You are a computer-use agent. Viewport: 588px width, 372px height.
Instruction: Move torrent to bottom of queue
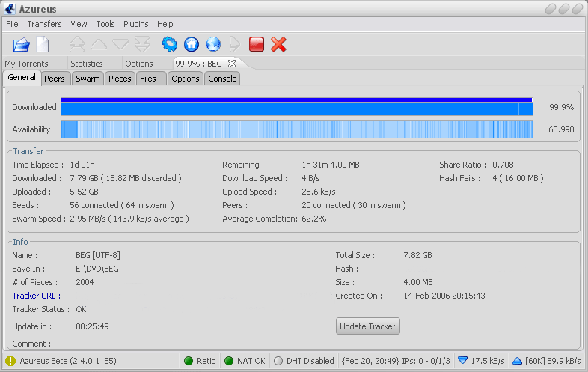pos(142,44)
